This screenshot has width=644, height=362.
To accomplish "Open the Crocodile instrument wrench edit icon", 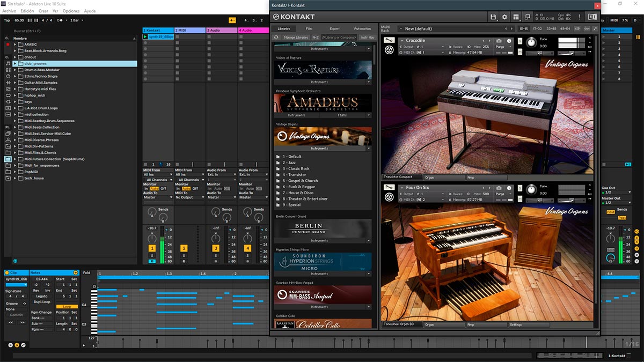I will point(389,41).
